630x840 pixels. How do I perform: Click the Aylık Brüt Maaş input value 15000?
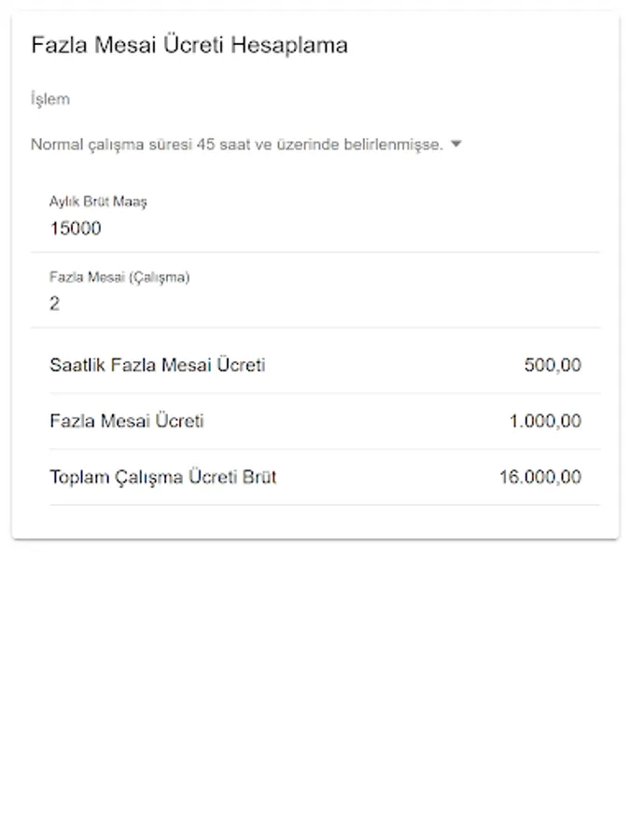click(76, 229)
